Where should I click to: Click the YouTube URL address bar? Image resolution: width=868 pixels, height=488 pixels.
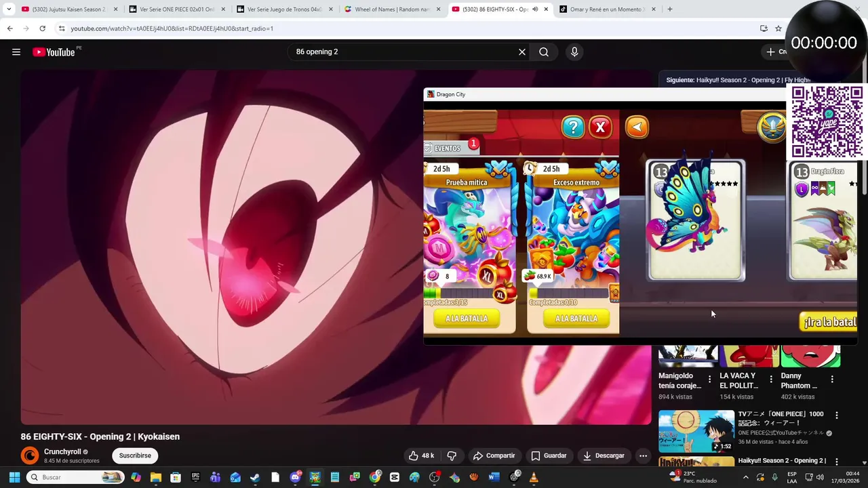(407, 28)
